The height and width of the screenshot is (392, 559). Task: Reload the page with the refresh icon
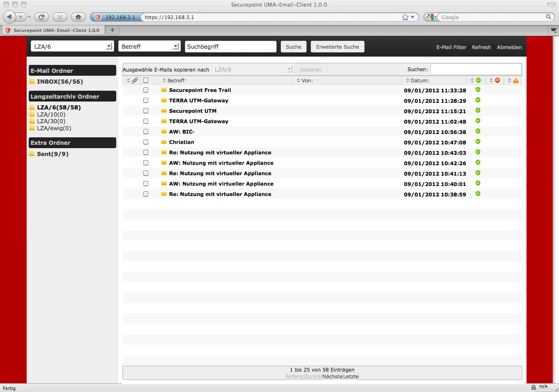coord(42,17)
